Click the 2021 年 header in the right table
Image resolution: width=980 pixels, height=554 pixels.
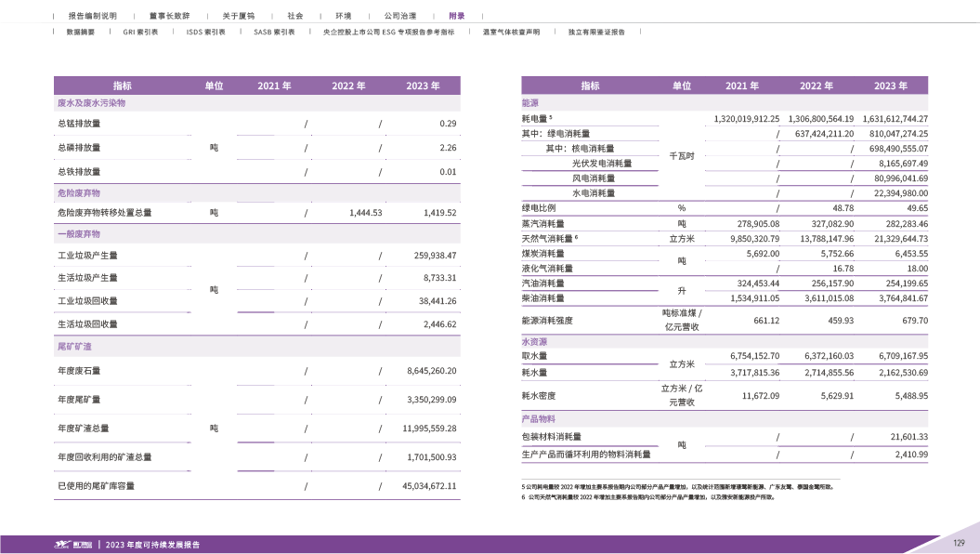pos(742,86)
